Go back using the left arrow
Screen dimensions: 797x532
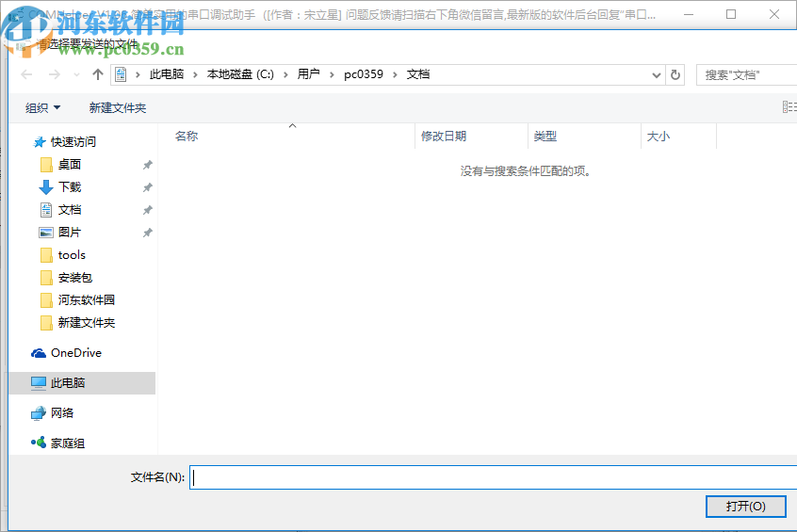(x=26, y=74)
